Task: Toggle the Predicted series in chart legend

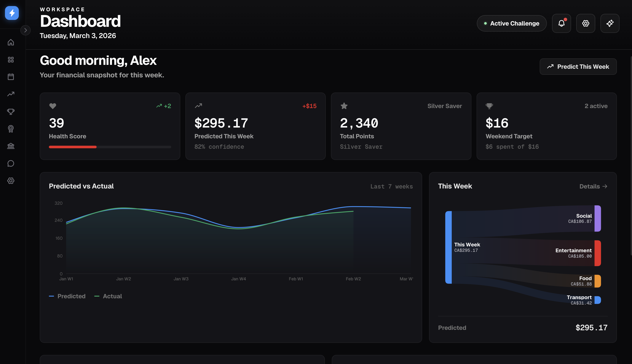Action: [67, 296]
